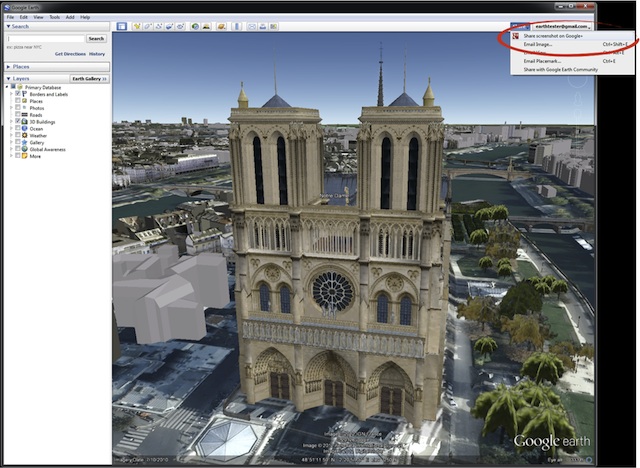Check the Gallery layer checkbox
640x468 pixels.
point(18,142)
